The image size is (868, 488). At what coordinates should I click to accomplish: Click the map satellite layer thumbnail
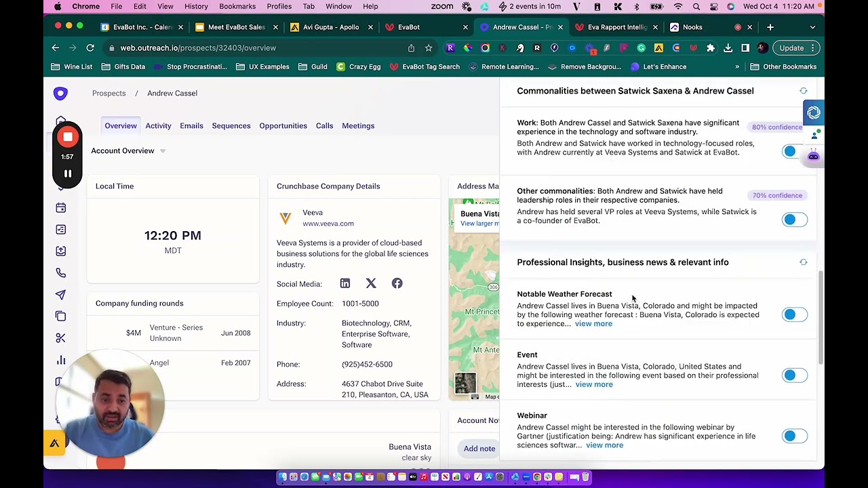[x=465, y=383]
